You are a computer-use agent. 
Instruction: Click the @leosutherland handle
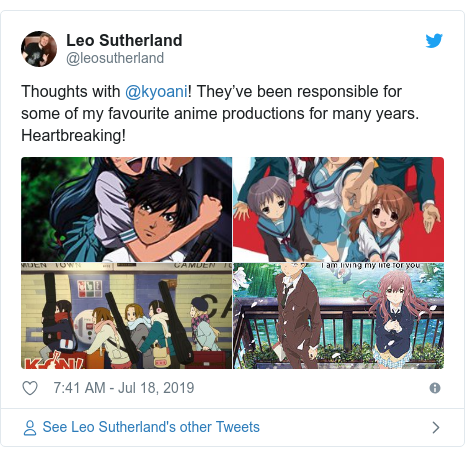point(115,58)
